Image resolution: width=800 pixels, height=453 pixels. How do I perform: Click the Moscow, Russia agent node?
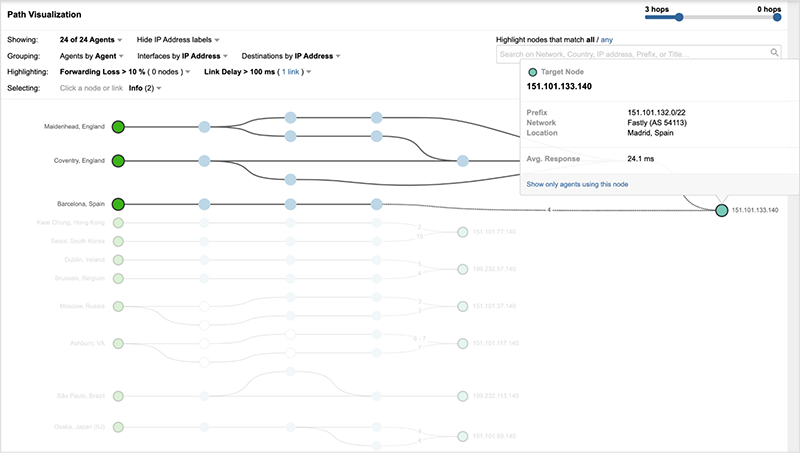[x=118, y=306]
